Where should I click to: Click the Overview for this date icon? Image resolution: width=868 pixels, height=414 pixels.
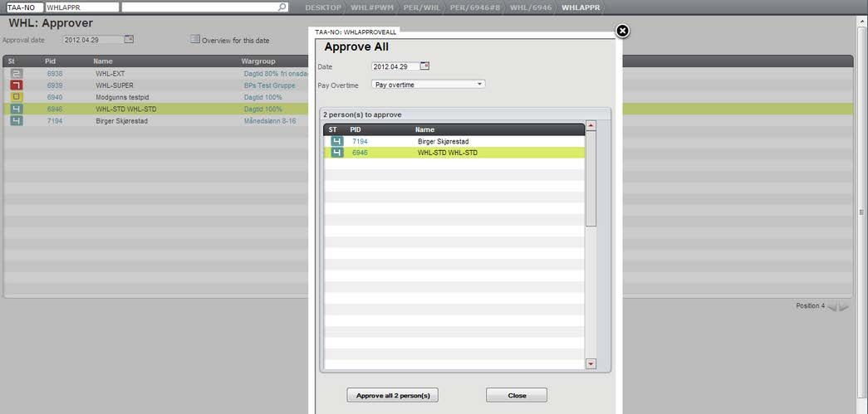click(194, 39)
